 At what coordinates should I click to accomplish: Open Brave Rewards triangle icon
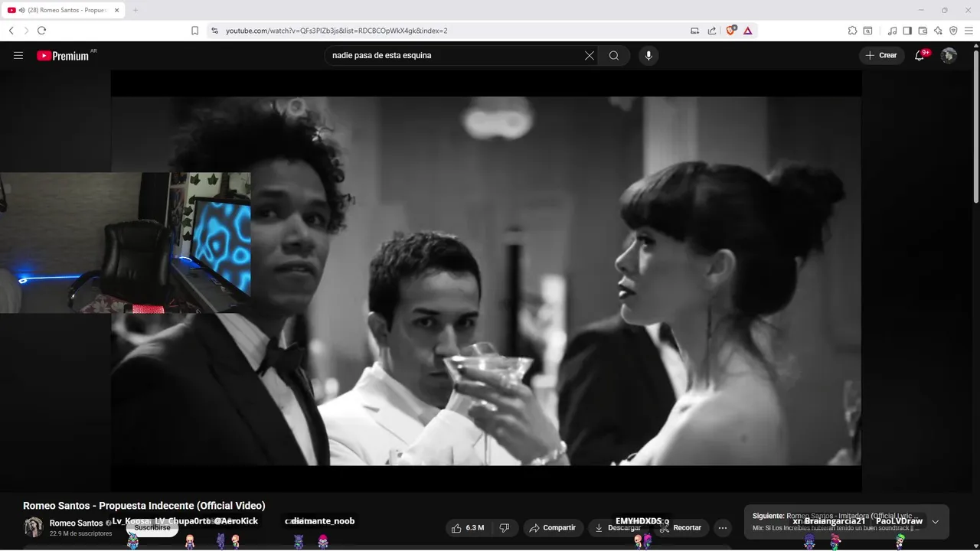click(748, 31)
